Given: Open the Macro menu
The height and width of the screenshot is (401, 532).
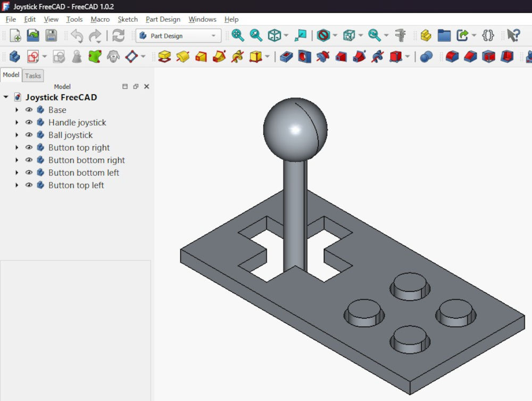Looking at the screenshot, I should click(100, 19).
